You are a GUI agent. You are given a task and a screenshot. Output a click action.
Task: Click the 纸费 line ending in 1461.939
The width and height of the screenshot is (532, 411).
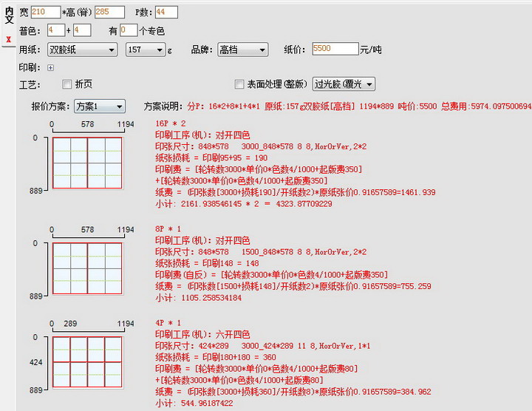295,192
